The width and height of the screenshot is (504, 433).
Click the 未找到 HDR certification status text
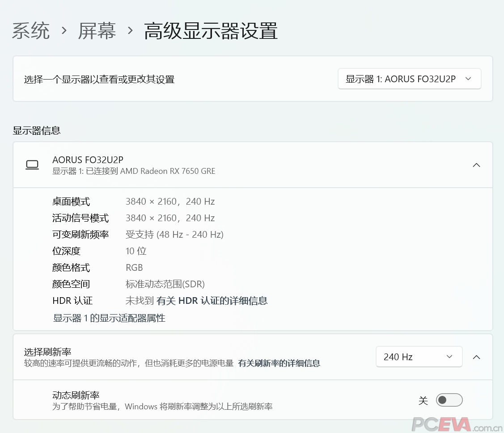point(140,301)
